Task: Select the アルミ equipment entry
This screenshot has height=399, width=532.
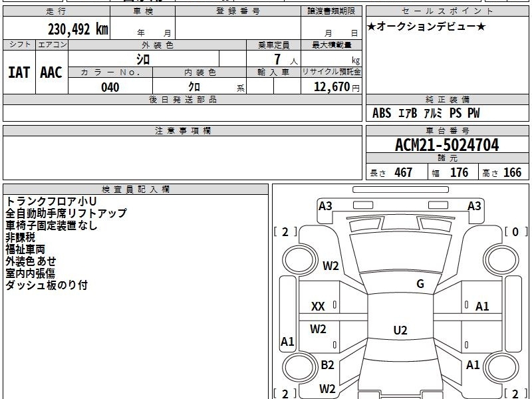Action: pos(433,113)
